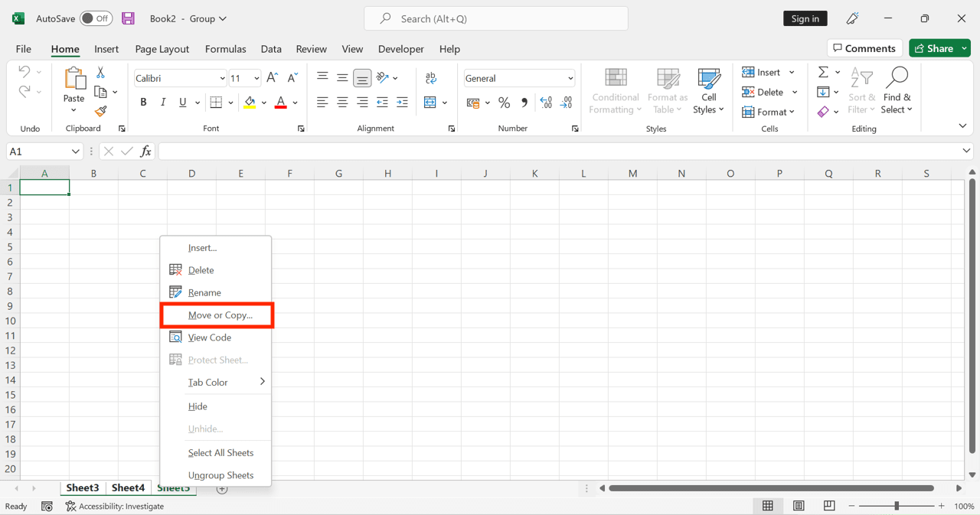Viewport: 980px width, 515px height.
Task: Toggle italic formatting
Action: click(162, 101)
